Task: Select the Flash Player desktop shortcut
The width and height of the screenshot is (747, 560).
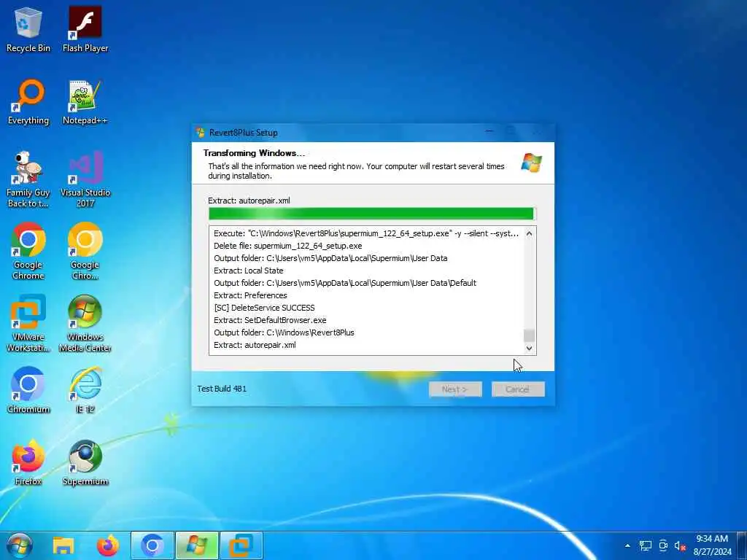Action: point(85,29)
